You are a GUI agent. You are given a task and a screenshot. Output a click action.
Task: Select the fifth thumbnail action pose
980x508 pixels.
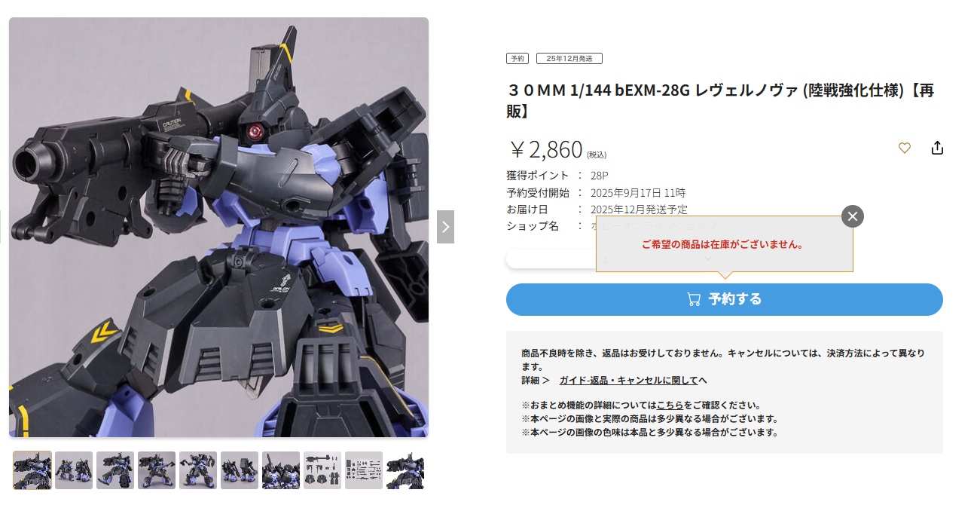click(198, 470)
